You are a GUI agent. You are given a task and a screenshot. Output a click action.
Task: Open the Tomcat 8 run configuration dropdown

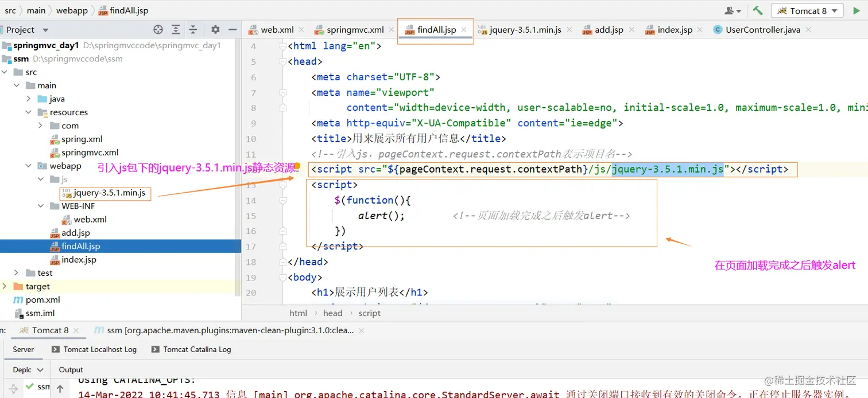coord(808,11)
